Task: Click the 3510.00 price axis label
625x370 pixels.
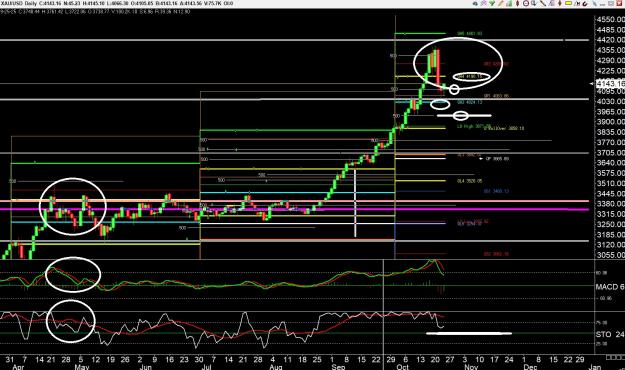Action: (x=610, y=183)
